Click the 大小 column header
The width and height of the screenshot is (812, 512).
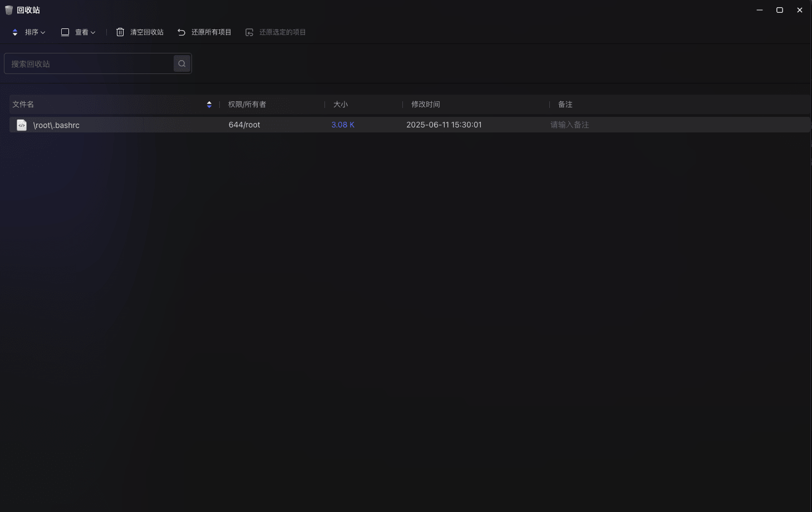coord(341,105)
